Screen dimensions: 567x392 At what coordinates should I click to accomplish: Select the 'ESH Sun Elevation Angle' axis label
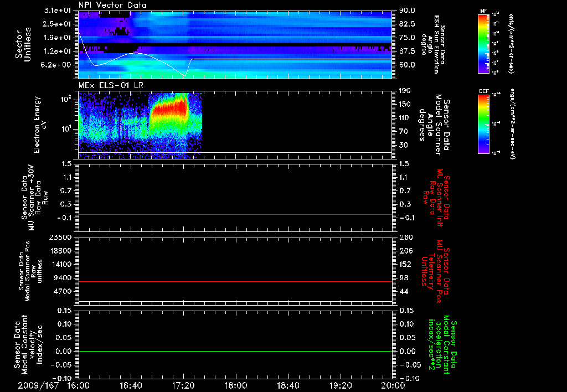[433, 44]
